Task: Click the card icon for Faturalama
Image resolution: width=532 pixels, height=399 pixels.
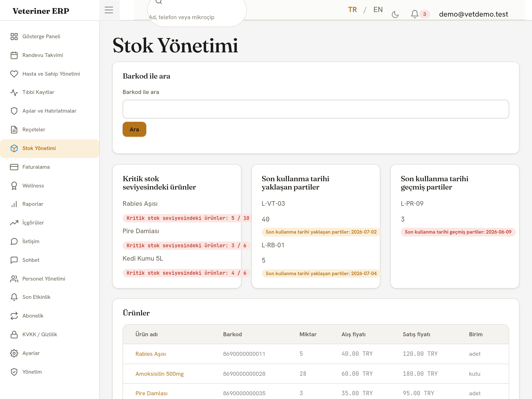Action: click(x=14, y=167)
